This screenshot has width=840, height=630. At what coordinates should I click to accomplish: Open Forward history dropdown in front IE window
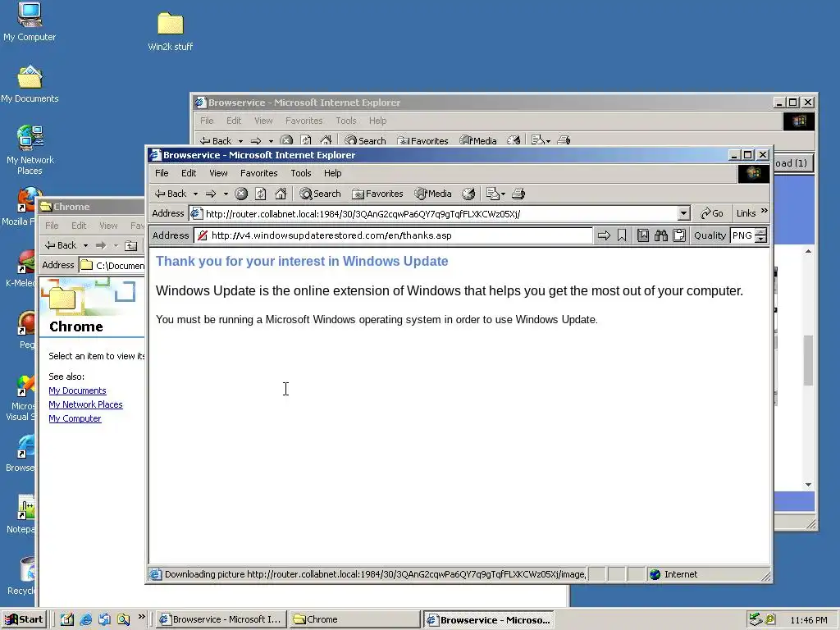click(x=226, y=194)
